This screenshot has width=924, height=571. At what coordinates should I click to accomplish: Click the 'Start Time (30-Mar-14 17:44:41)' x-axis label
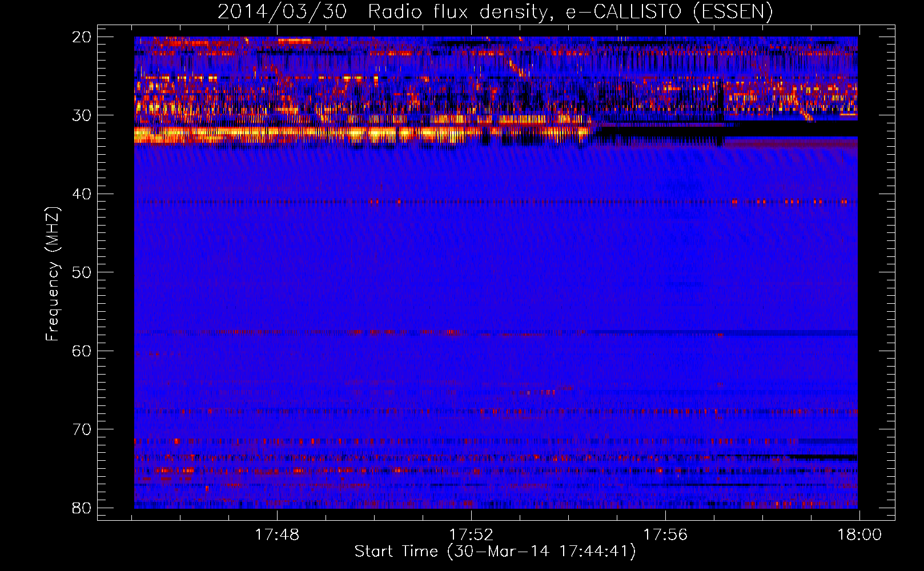click(495, 552)
